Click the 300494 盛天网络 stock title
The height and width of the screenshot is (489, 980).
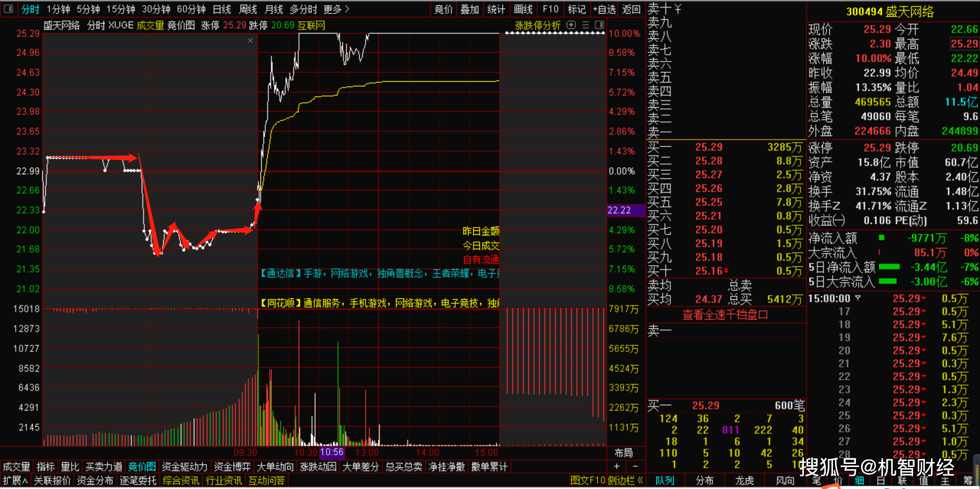click(x=890, y=12)
